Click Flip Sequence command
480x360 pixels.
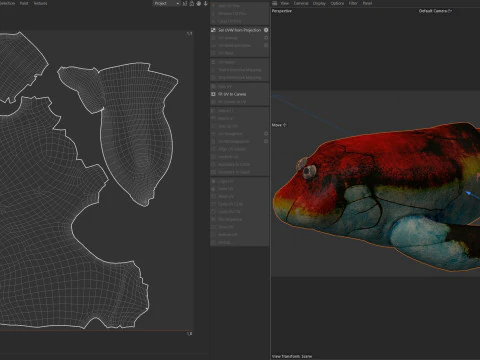point(227,219)
